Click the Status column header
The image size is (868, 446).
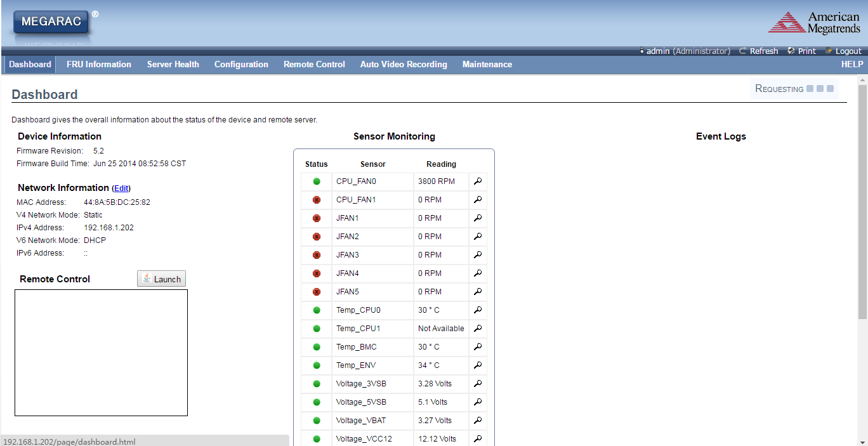[317, 164]
